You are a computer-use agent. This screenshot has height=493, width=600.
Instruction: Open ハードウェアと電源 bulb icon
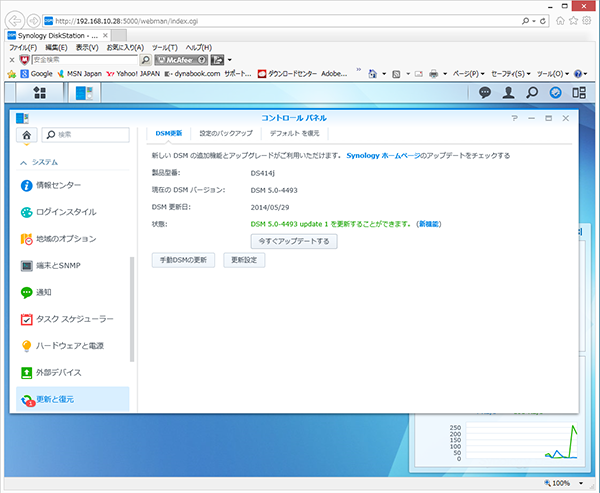[26, 346]
